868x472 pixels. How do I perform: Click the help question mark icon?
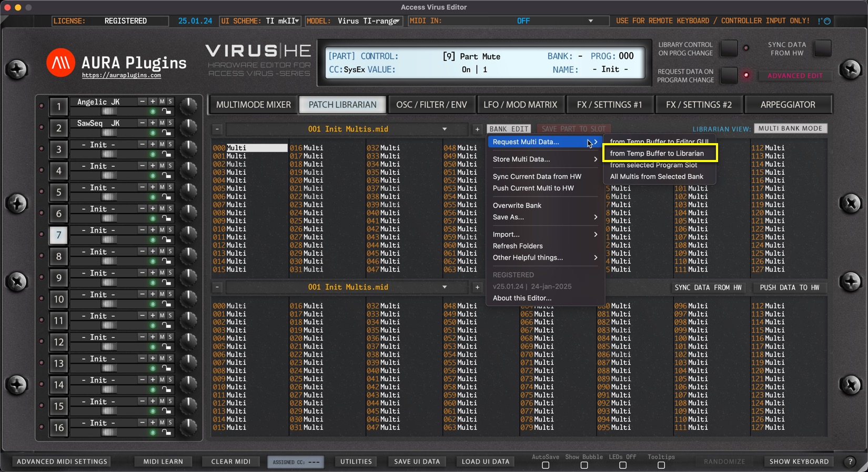tap(850, 461)
